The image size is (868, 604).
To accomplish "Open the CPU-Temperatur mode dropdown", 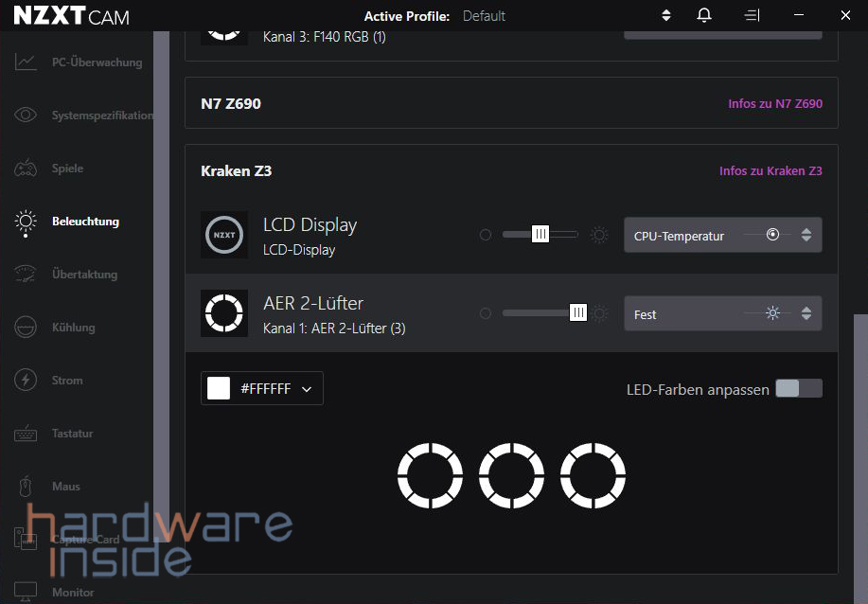I will [x=723, y=236].
